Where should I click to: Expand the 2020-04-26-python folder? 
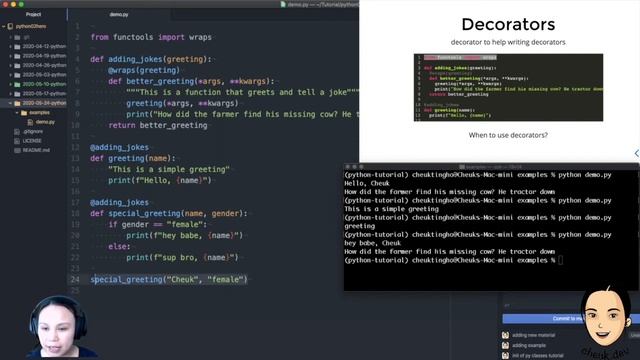coord(11,65)
